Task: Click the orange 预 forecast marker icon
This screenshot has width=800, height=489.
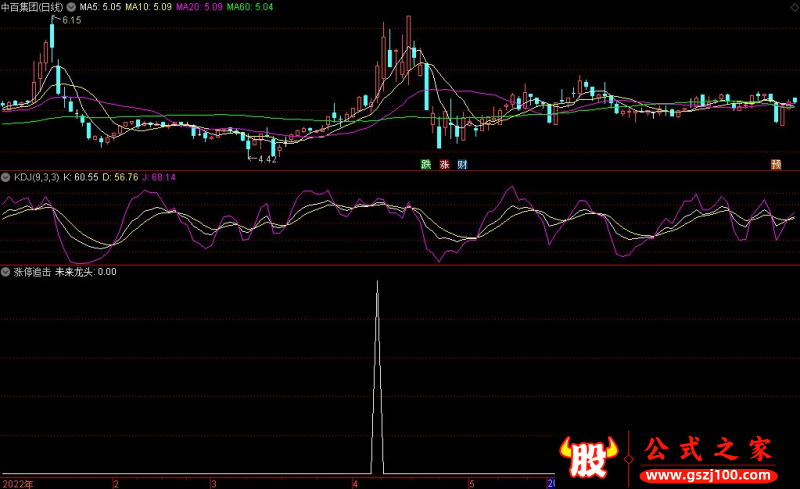Action: tap(775, 164)
